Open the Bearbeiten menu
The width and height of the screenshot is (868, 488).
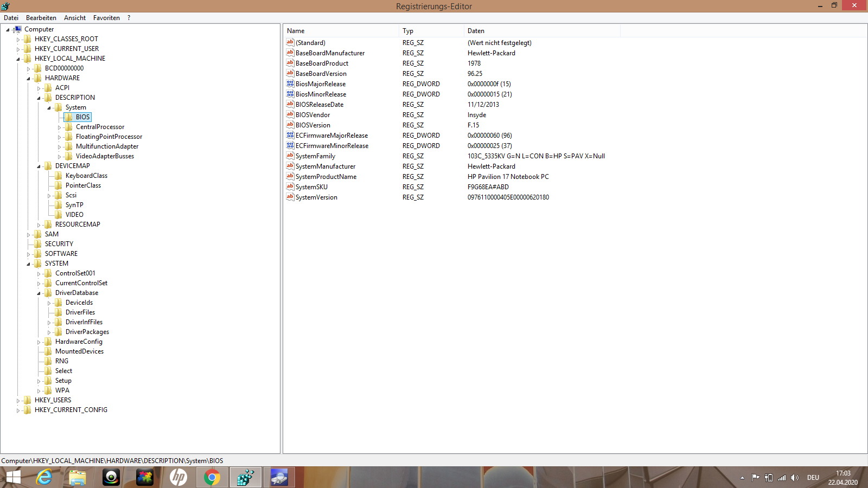click(x=41, y=18)
